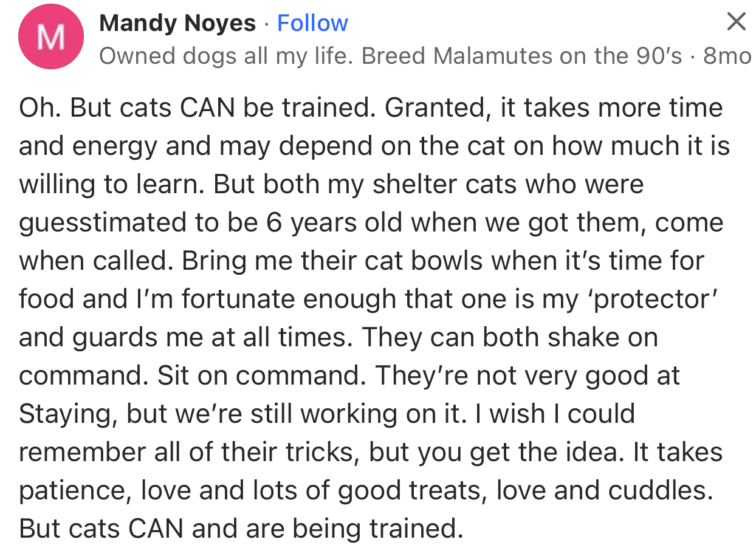The image size is (756, 548).
Task: Open the pink circular 'M' profile icon
Action: point(51,36)
